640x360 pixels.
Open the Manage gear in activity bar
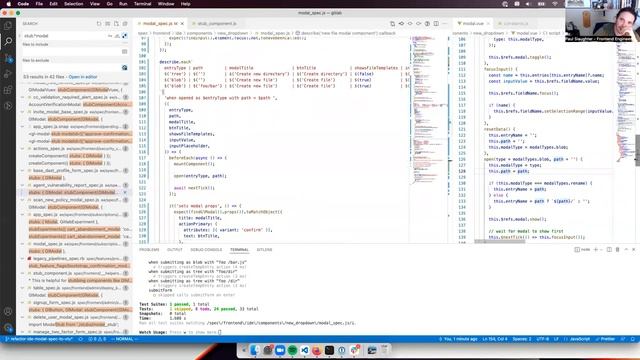(8, 327)
